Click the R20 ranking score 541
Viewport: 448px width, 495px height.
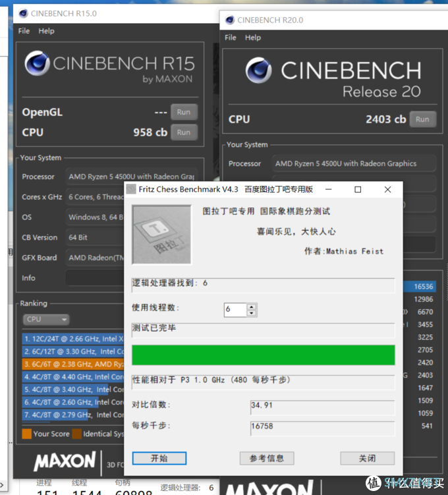click(x=427, y=426)
